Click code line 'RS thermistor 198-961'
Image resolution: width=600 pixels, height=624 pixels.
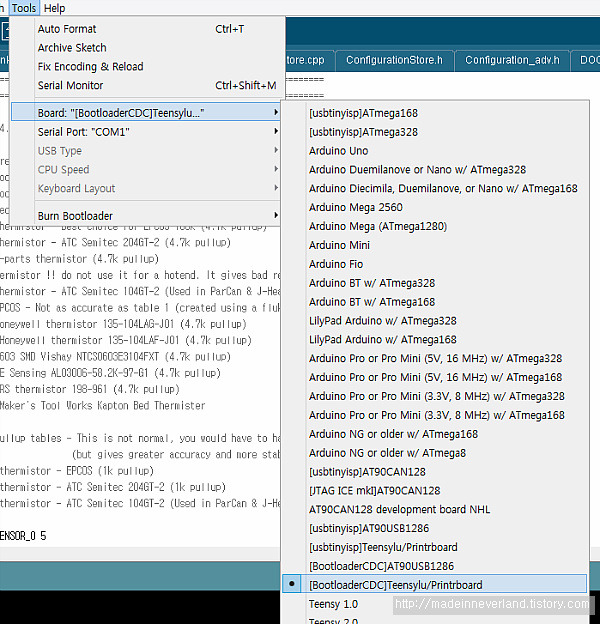pos(90,389)
